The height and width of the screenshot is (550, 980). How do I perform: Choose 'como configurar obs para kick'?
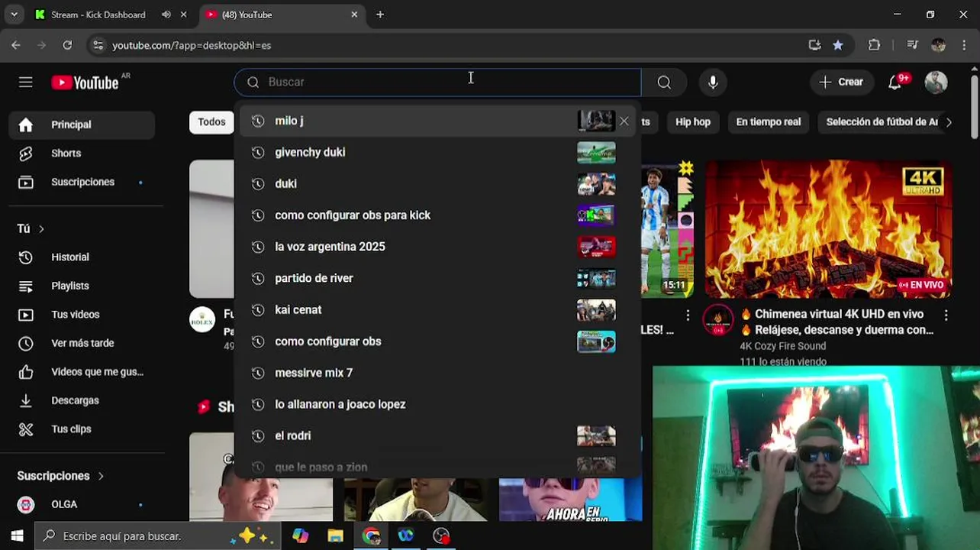437,215
